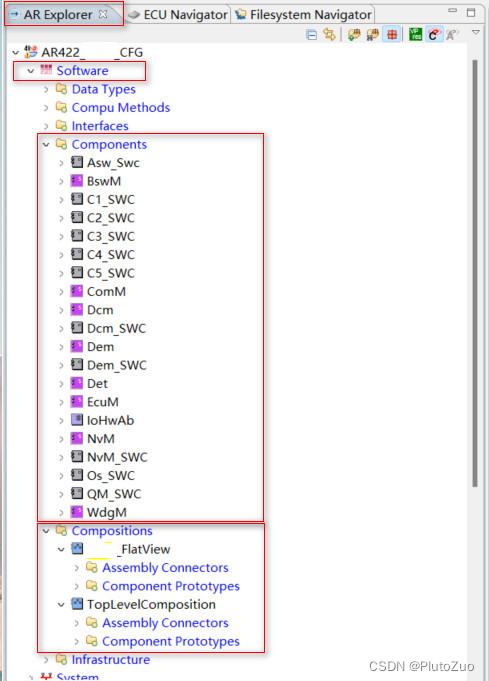Click the IoHwAb component icon
Screen dimensions: 489x681
click(x=77, y=420)
